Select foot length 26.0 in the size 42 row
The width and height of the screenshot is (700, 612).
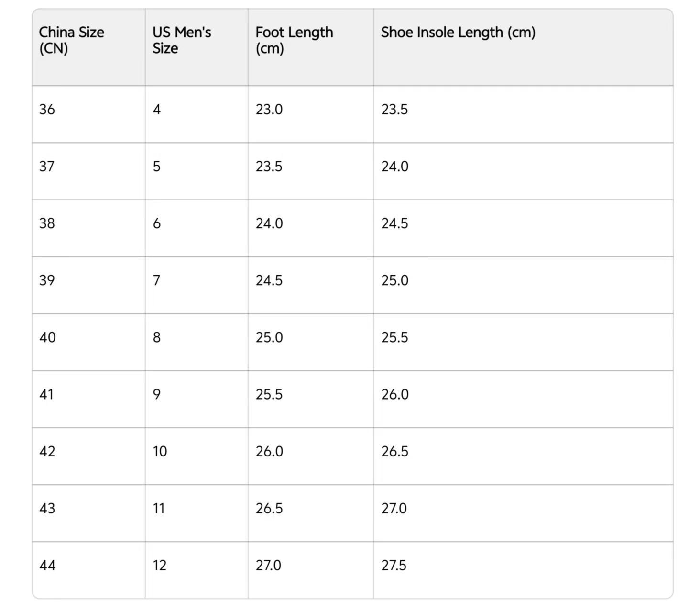coord(269,451)
